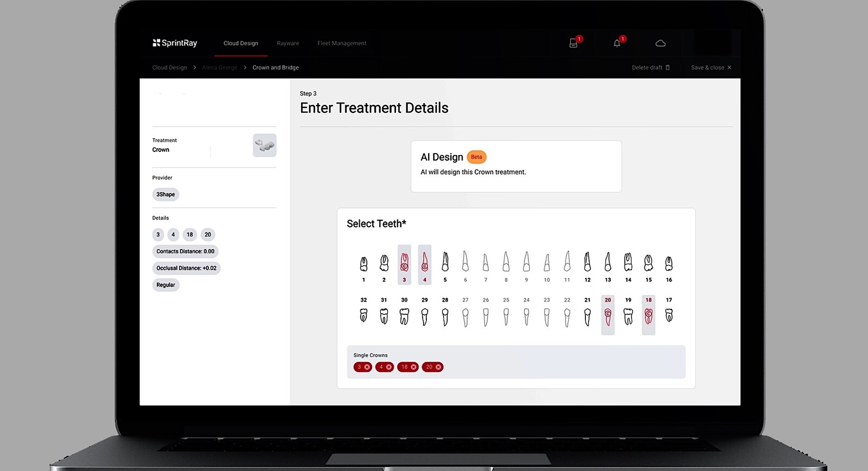Click the cloud status icon
The image size is (868, 471).
pos(660,43)
